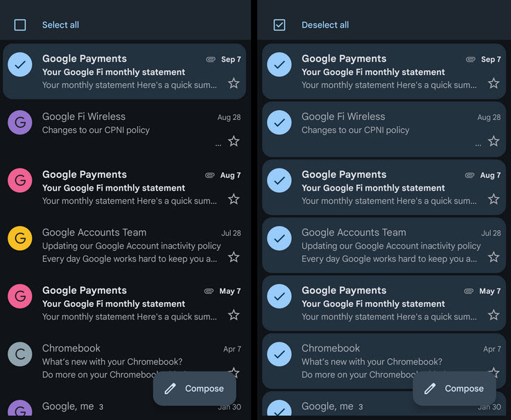The image size is (511, 420).
Task: Open 'Changes to our CPNI policy' in Select all panel
Action: pos(96,130)
